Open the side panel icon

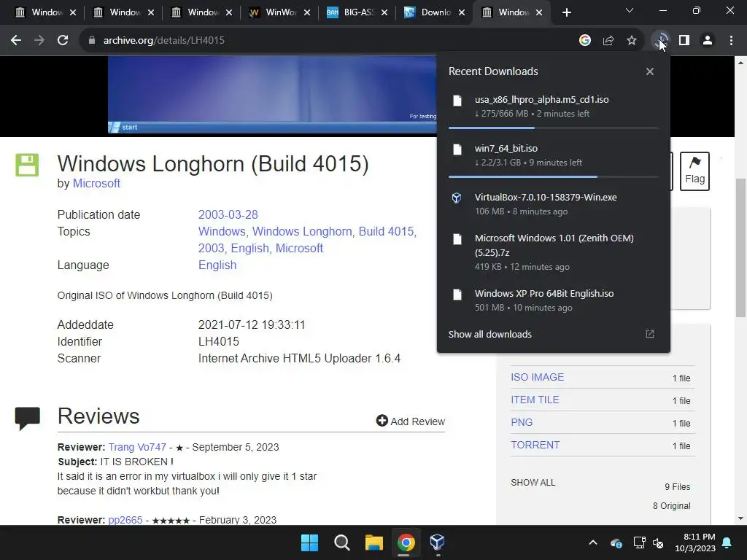(x=684, y=41)
